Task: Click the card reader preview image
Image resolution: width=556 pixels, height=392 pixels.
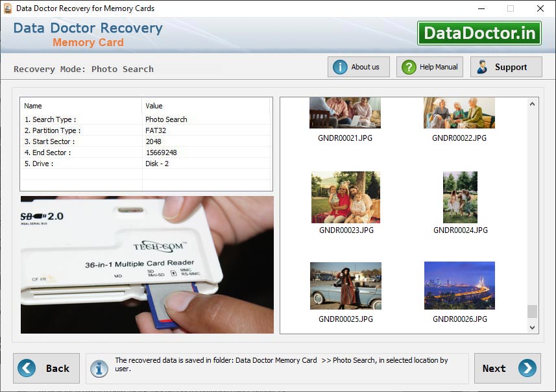Action: (146, 265)
